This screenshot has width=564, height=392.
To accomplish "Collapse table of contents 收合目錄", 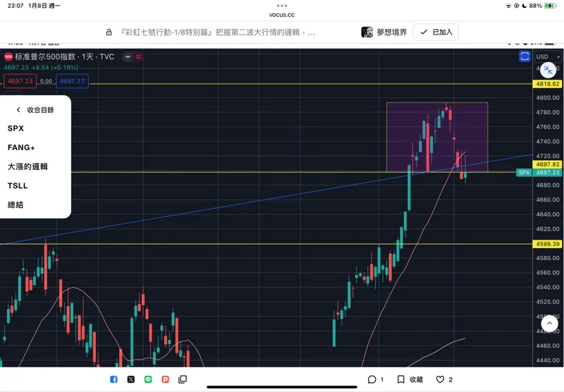I will pos(35,110).
